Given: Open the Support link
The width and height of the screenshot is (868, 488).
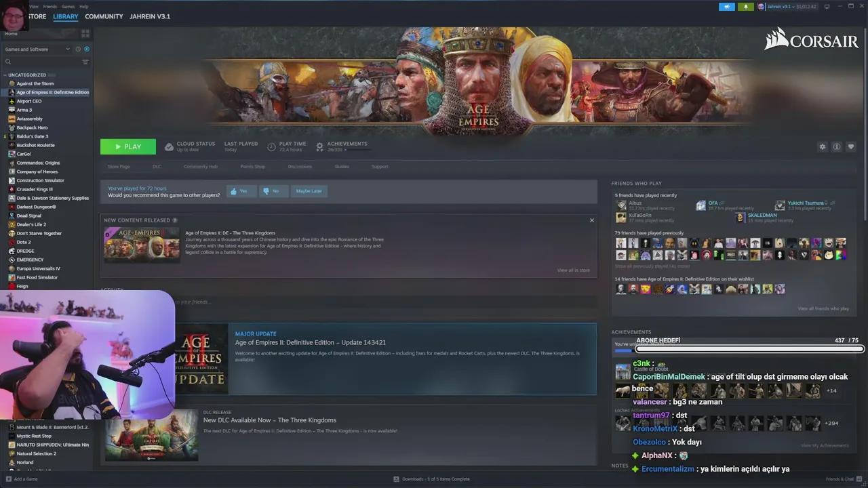Looking at the screenshot, I should (380, 167).
